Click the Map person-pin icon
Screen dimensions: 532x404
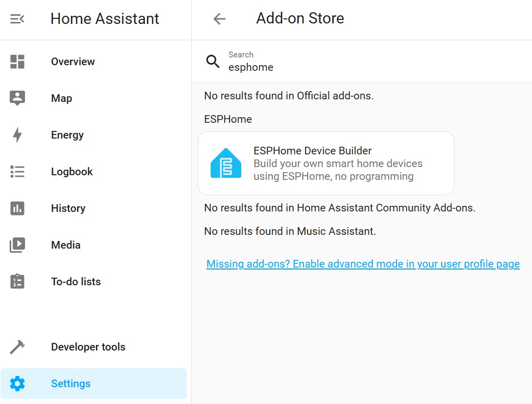click(17, 98)
